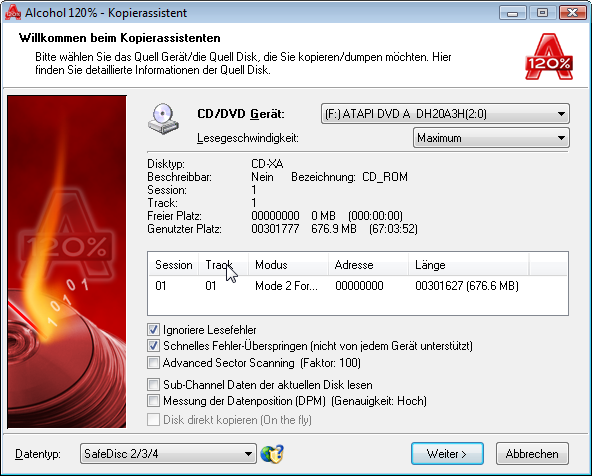Select the Mode 2 For... cell
The width and height of the screenshot is (592, 476).
pos(286,286)
